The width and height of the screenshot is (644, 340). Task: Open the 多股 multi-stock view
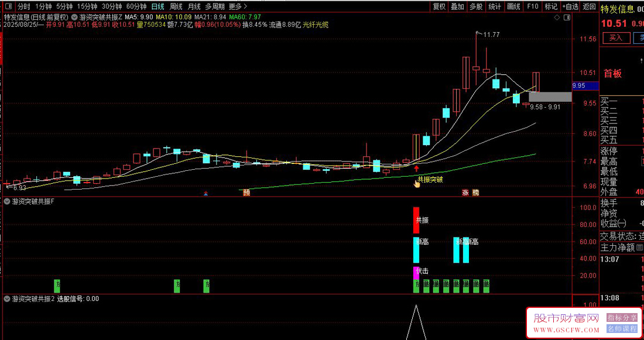pos(477,6)
